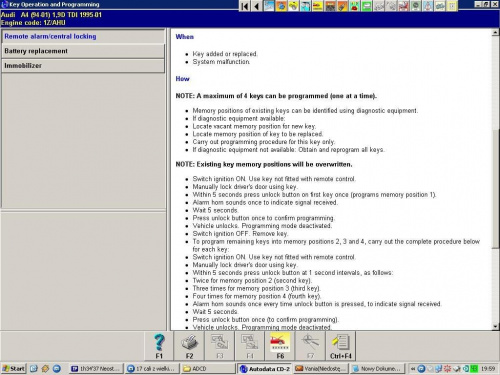Click the F6 red car button
Screen dimensions: 500x375
pyautogui.click(x=280, y=346)
